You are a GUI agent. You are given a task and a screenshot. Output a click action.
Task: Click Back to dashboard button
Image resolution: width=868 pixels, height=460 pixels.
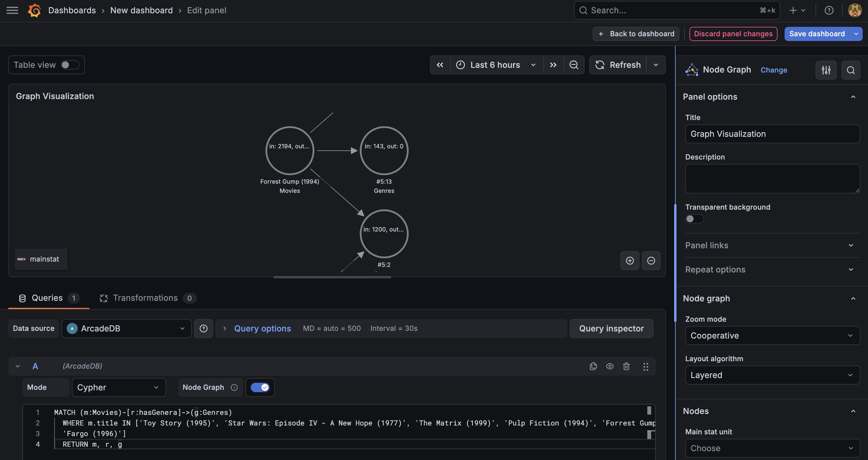636,34
